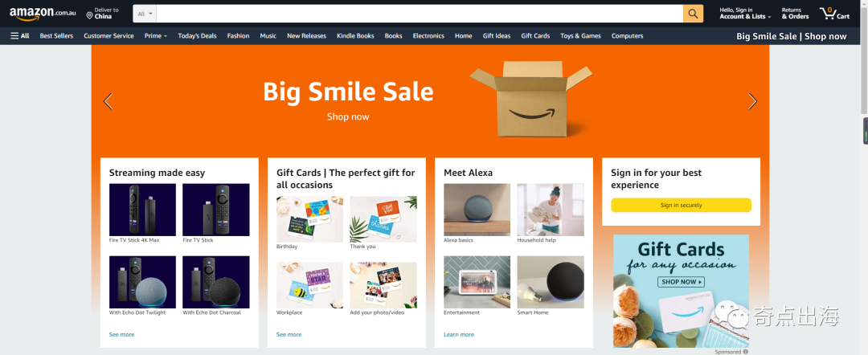
Task: Click the Deliver to China location pin
Action: [x=90, y=15]
